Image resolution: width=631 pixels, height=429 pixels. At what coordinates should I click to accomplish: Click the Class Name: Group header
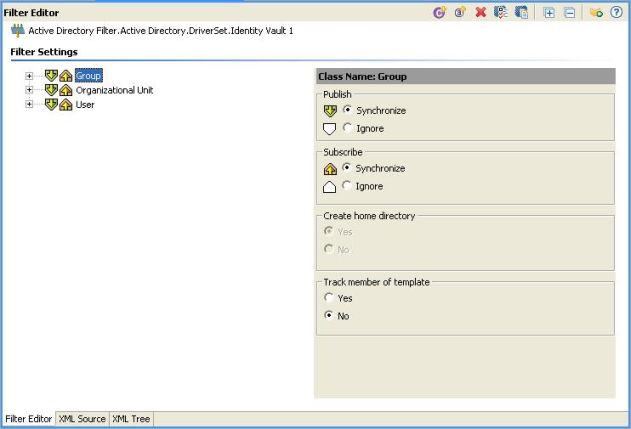(466, 76)
